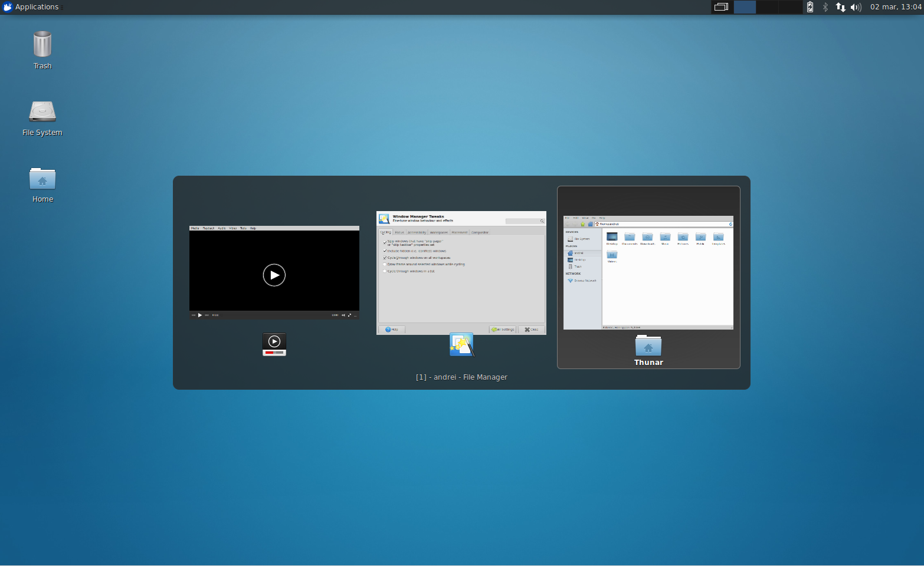Image resolution: width=924 pixels, height=566 pixels.
Task: Enable 'Cycle through windows in a list'
Action: 385,271
